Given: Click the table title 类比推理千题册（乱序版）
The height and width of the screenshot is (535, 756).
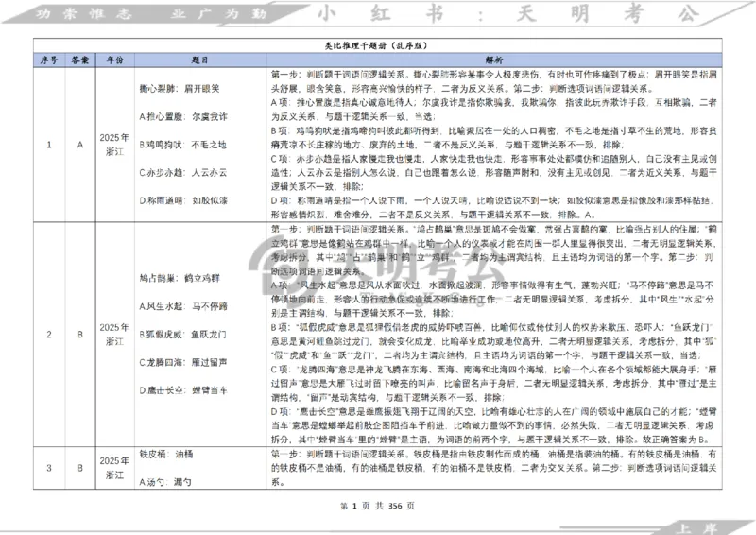Looking at the screenshot, I should pyautogui.click(x=375, y=45).
